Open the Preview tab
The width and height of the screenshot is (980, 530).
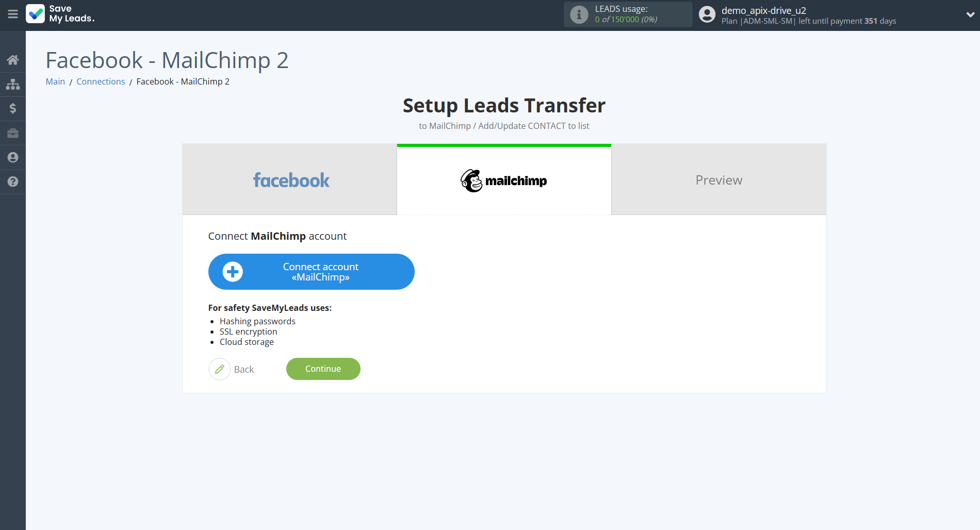click(719, 180)
